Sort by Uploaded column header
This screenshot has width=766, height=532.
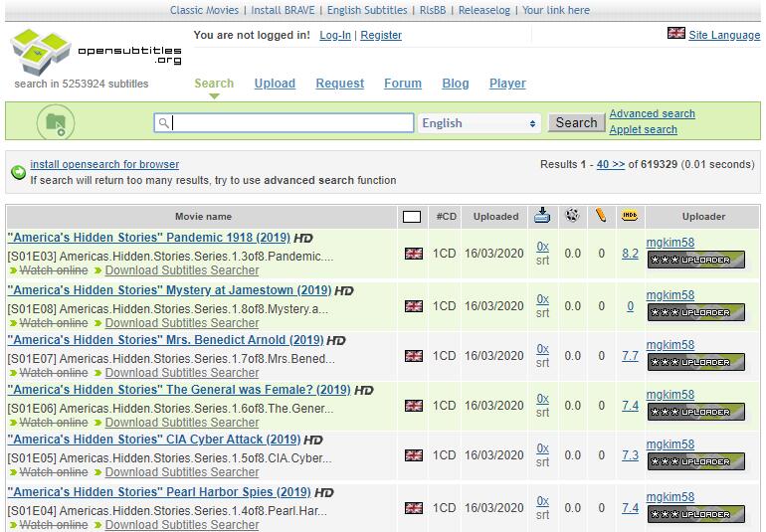point(495,217)
